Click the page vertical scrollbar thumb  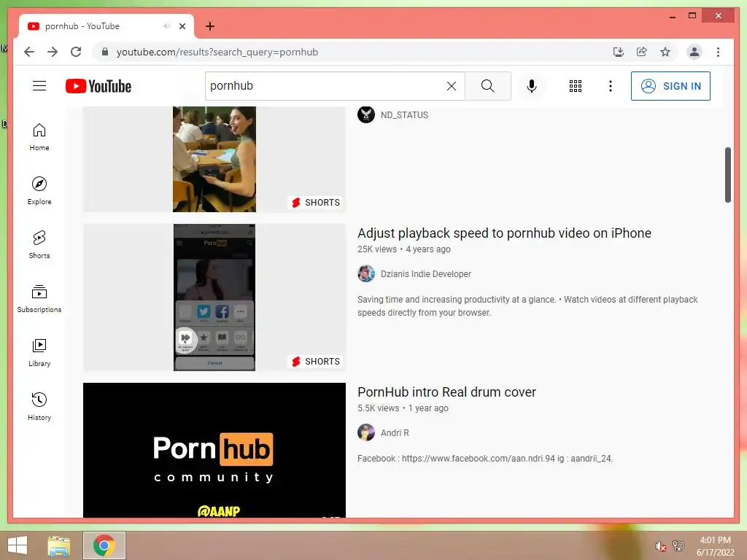[727, 175]
